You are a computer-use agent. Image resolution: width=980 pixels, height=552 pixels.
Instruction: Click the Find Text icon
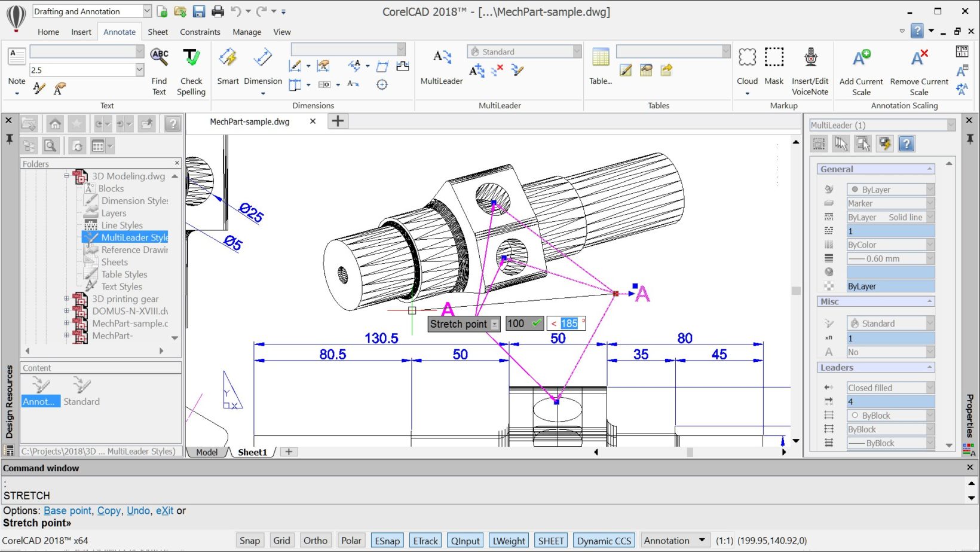[159, 58]
